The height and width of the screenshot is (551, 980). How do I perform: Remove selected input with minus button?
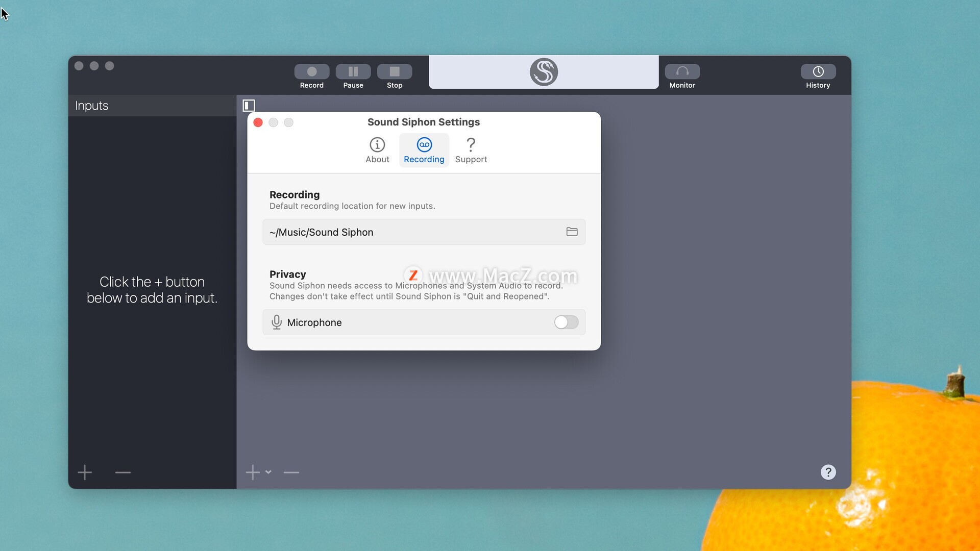(123, 472)
